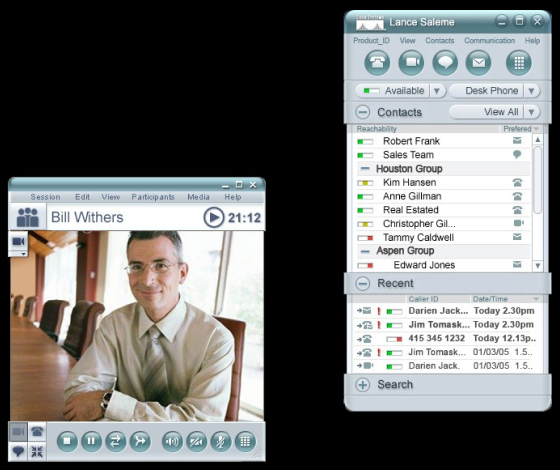Image resolution: width=560 pixels, height=470 pixels.
Task: Open the Communication menu
Action: (x=489, y=41)
